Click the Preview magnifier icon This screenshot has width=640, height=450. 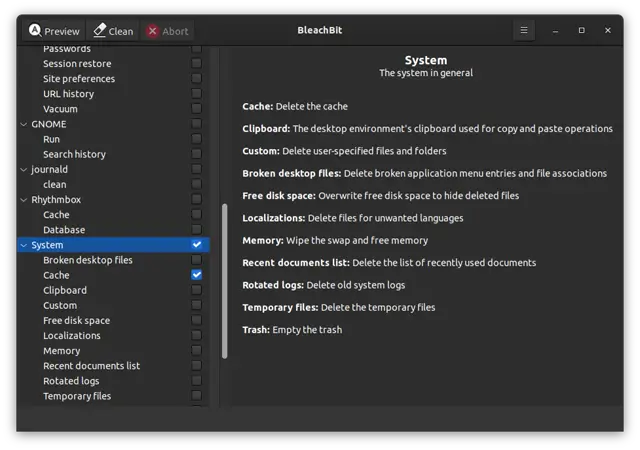click(35, 30)
